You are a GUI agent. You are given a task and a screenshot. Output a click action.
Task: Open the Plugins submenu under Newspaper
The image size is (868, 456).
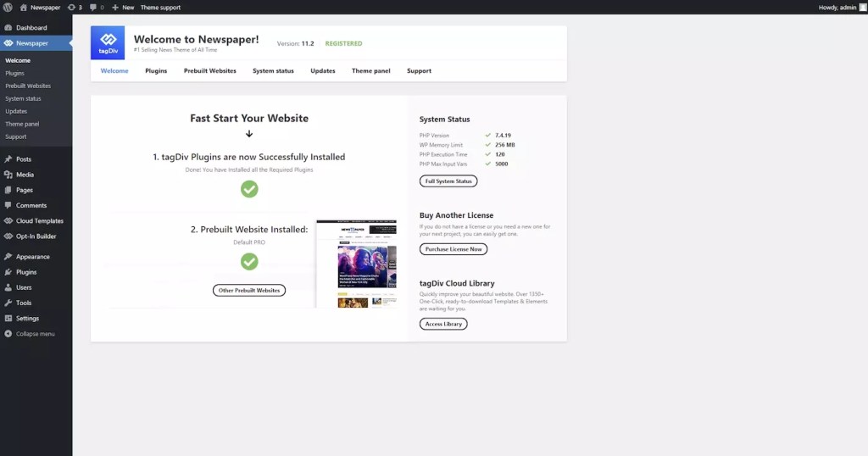[x=15, y=73]
